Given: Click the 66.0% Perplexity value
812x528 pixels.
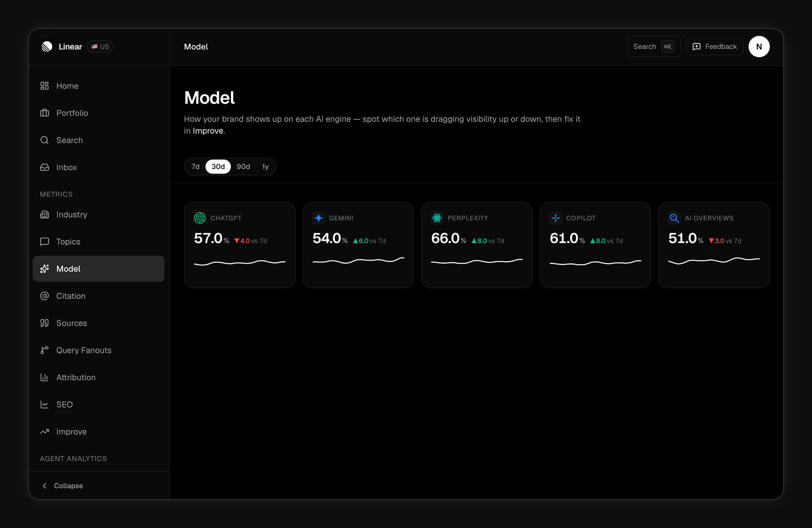Looking at the screenshot, I should 448,239.
